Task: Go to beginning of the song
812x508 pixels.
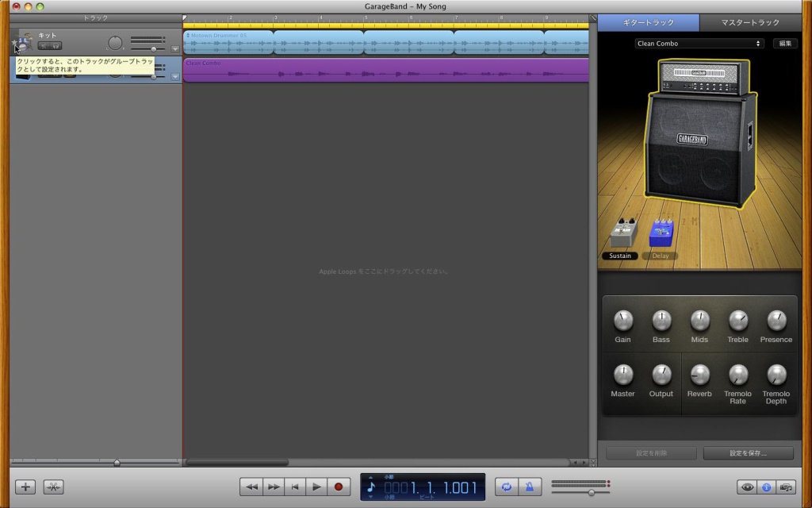Action: pos(295,487)
